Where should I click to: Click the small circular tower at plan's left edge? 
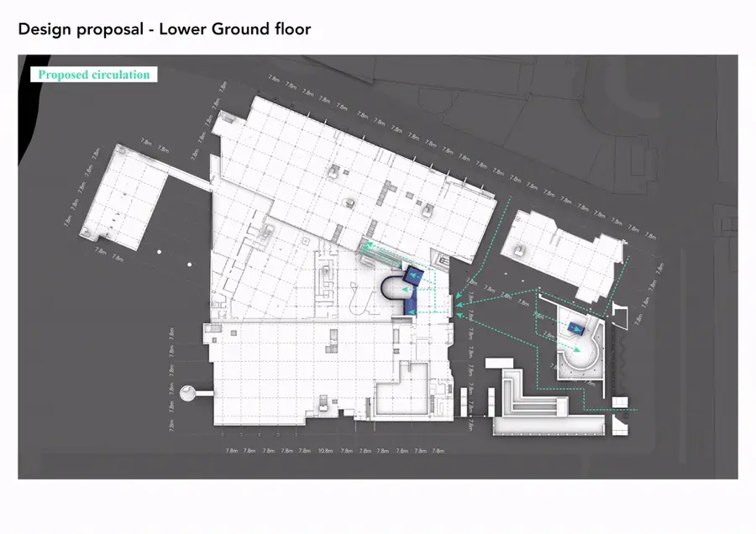click(x=187, y=393)
